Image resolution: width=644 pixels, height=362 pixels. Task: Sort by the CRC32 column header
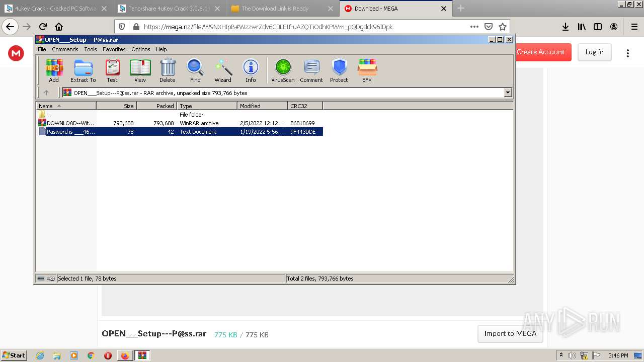point(305,106)
